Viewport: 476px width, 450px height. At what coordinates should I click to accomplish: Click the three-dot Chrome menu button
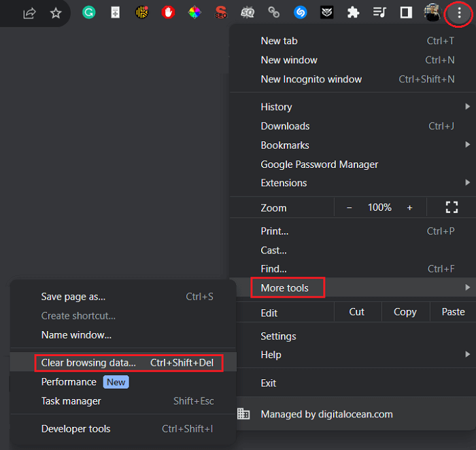coord(460,13)
